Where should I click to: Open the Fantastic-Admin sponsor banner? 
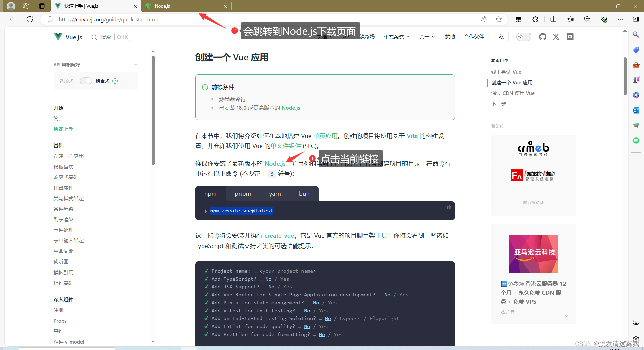pyautogui.click(x=533, y=175)
